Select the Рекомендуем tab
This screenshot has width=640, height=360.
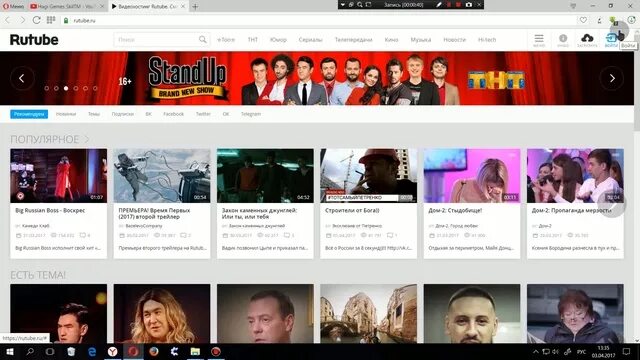pos(29,114)
